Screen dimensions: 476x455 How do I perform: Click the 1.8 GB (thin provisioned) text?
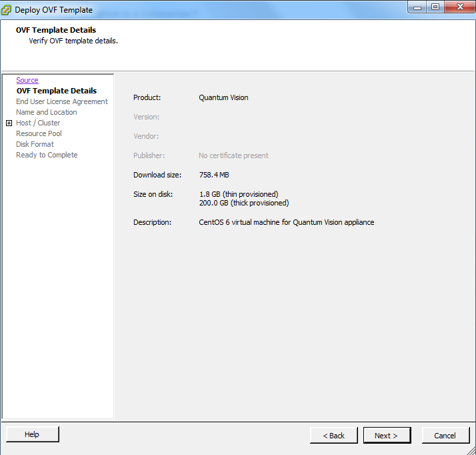[239, 194]
